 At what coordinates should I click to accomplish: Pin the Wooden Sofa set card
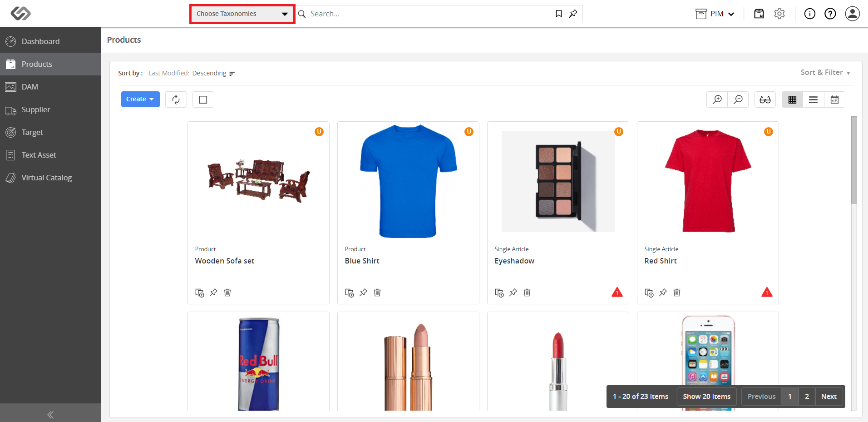pyautogui.click(x=213, y=293)
